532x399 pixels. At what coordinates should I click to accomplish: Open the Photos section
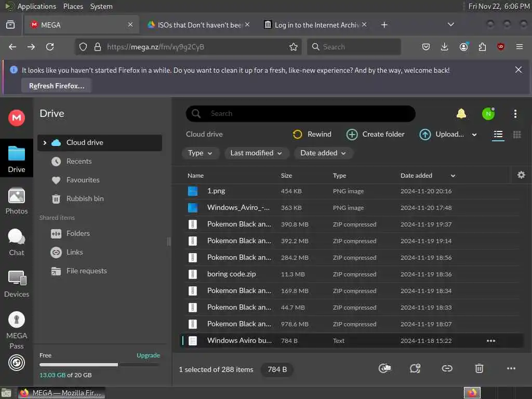click(16, 201)
